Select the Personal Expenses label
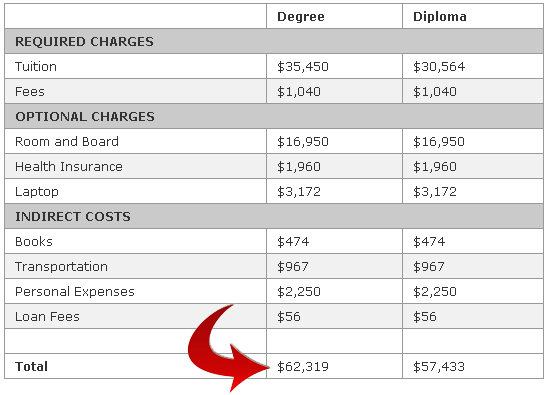The width and height of the screenshot is (550, 395). point(75,292)
